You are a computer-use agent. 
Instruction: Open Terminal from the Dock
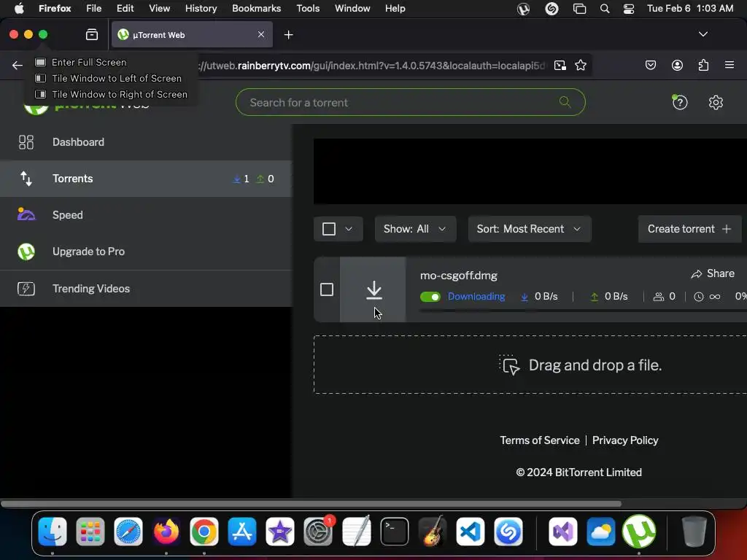coord(395,532)
